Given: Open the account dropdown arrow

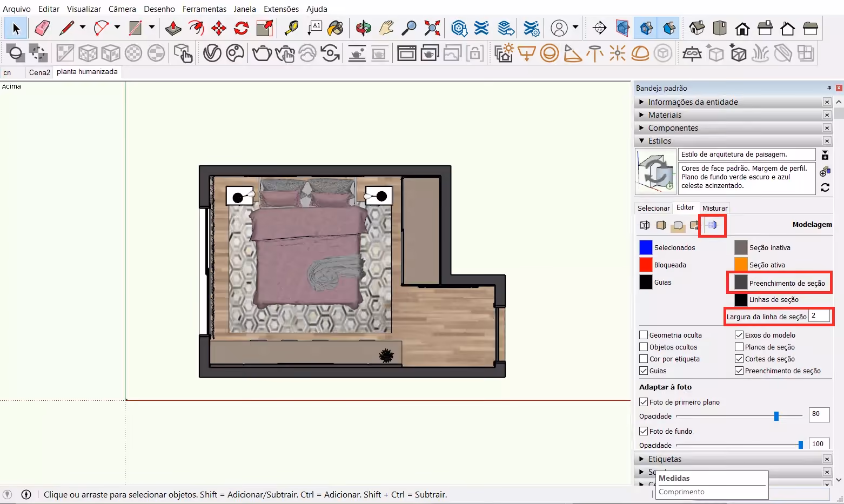Looking at the screenshot, I should [575, 27].
